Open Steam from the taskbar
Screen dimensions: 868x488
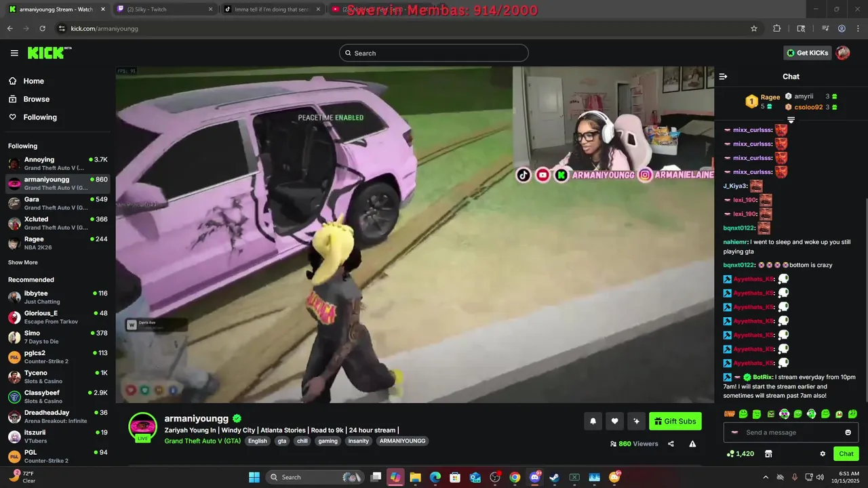(x=555, y=477)
